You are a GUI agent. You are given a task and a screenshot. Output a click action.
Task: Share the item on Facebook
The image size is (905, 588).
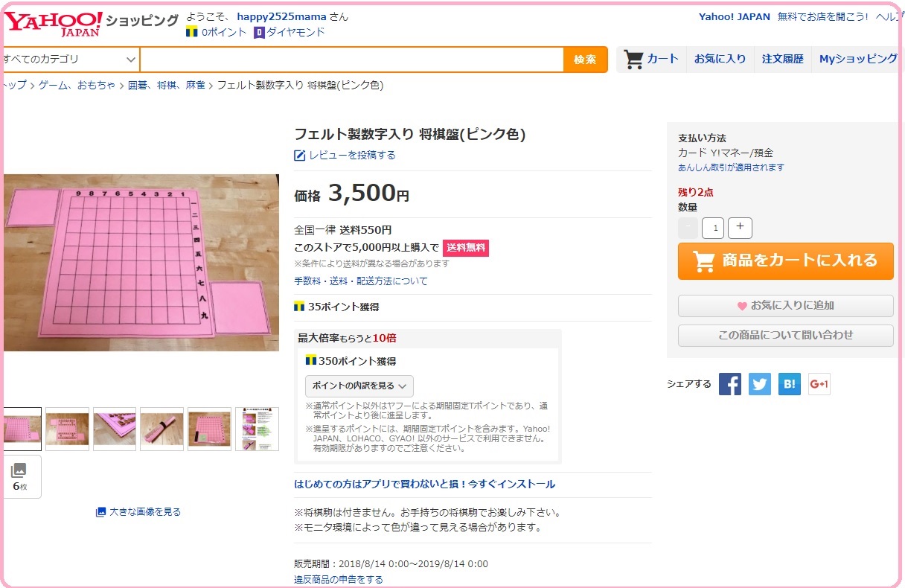(730, 384)
